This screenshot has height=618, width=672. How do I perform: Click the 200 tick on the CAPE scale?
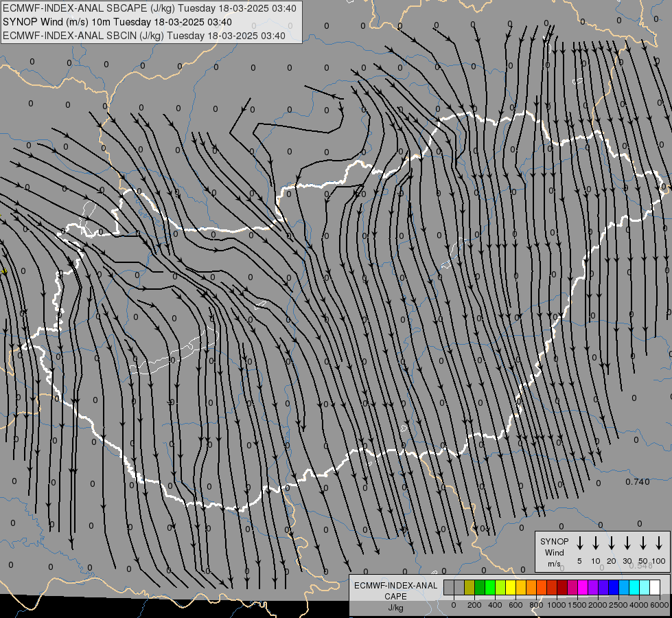pyautogui.click(x=474, y=605)
